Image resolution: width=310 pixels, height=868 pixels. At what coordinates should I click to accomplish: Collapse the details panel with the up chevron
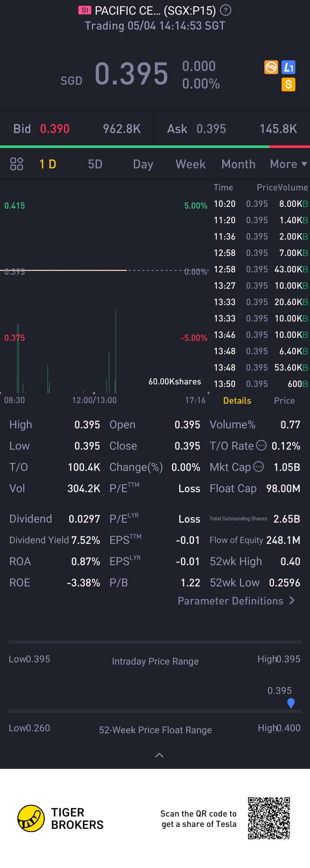159,755
